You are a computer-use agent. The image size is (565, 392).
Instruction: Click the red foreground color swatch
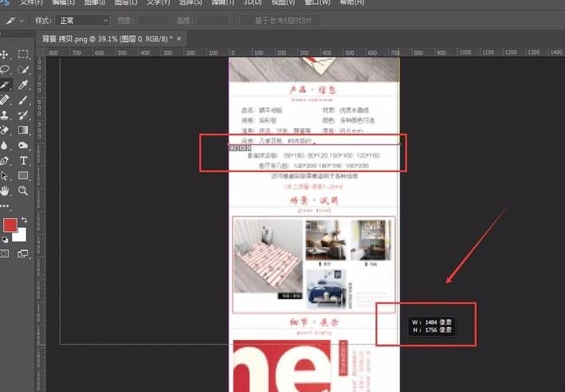coord(10,225)
